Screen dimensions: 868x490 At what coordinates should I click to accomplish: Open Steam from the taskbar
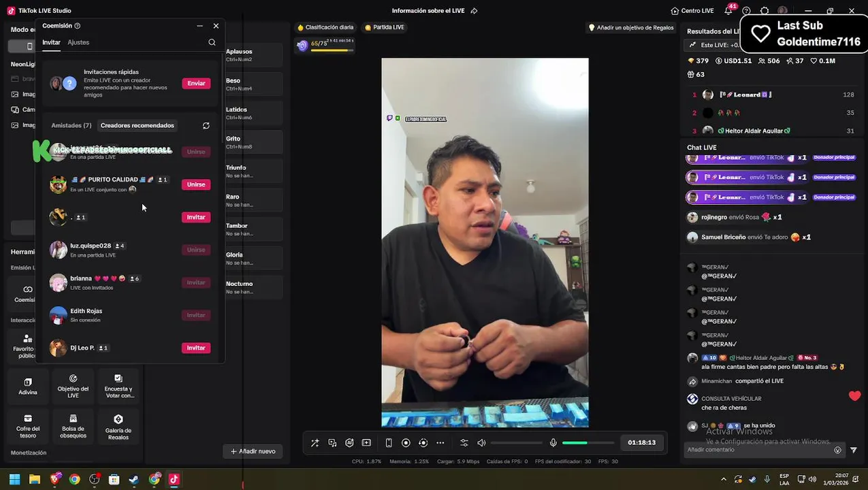point(134,479)
